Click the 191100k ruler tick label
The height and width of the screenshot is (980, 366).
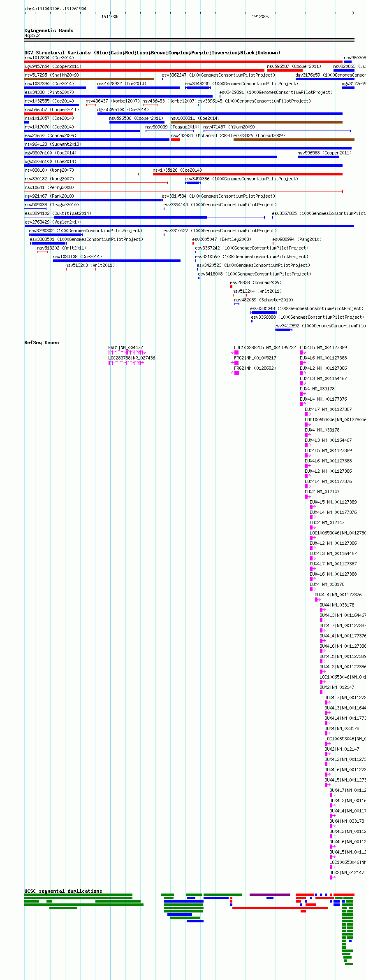110,16
